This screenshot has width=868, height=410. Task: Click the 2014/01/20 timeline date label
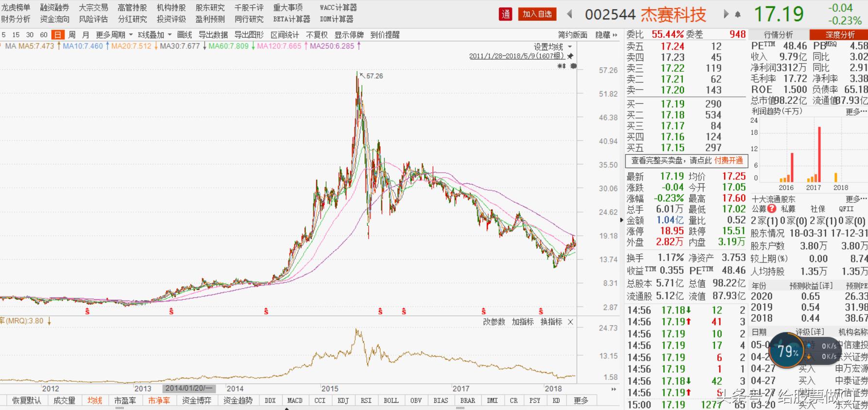(x=188, y=389)
